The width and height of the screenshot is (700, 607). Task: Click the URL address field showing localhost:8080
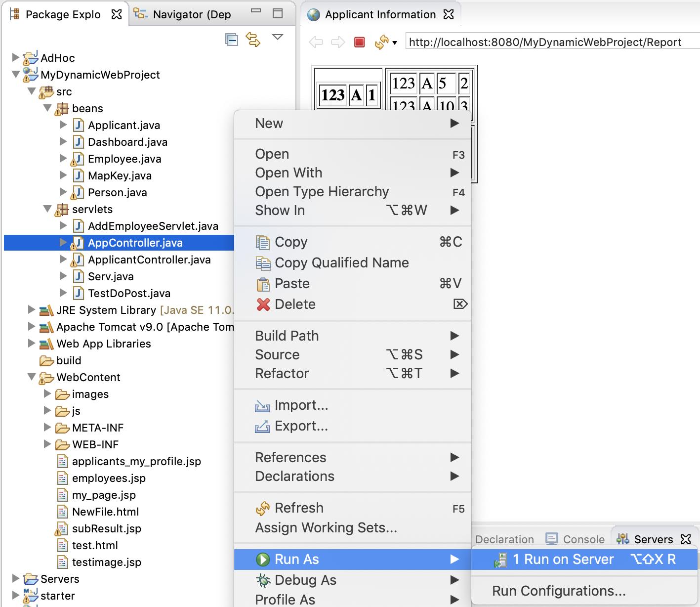click(x=543, y=42)
